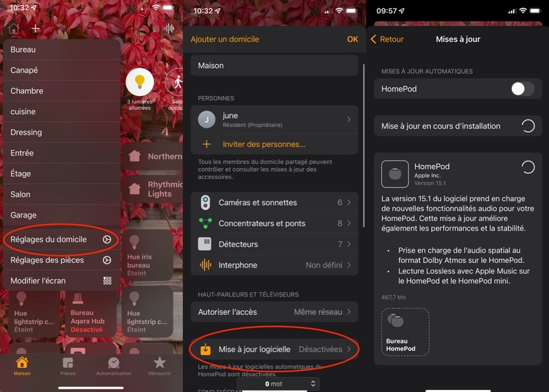Tap the yellow light bulb status circle
The image size is (549, 392).
point(140,82)
